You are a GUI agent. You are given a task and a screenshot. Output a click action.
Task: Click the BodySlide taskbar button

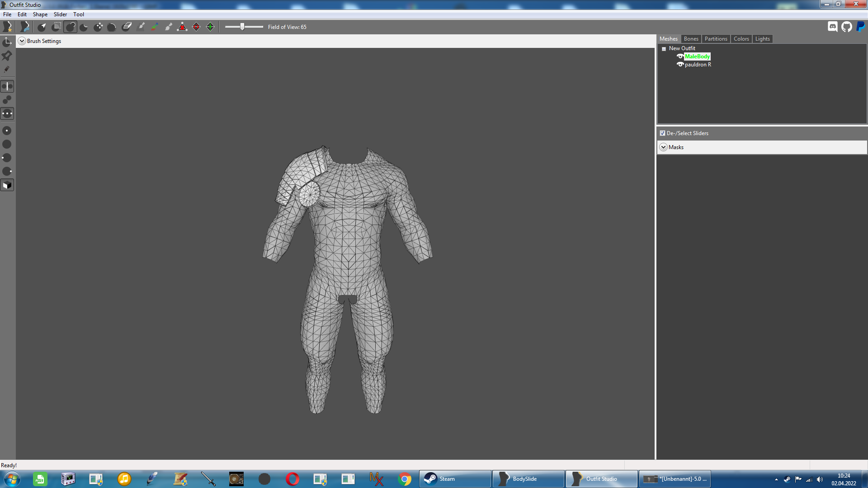click(528, 479)
